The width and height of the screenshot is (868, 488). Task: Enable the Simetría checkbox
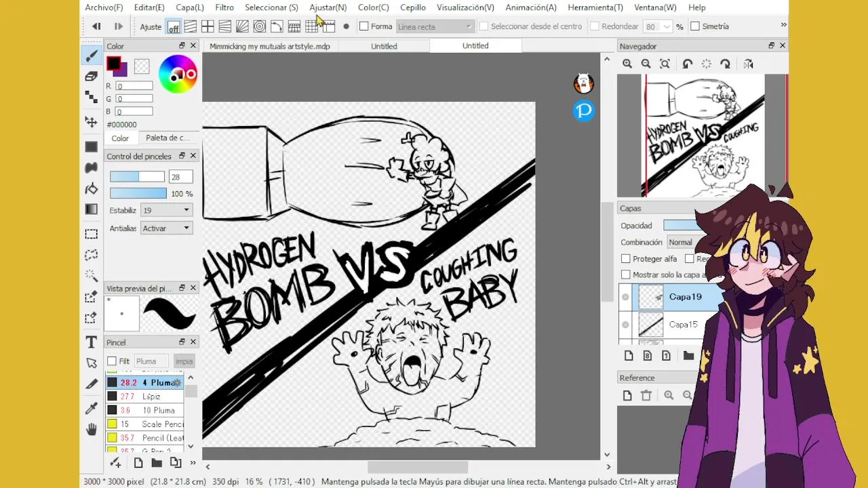click(x=695, y=26)
